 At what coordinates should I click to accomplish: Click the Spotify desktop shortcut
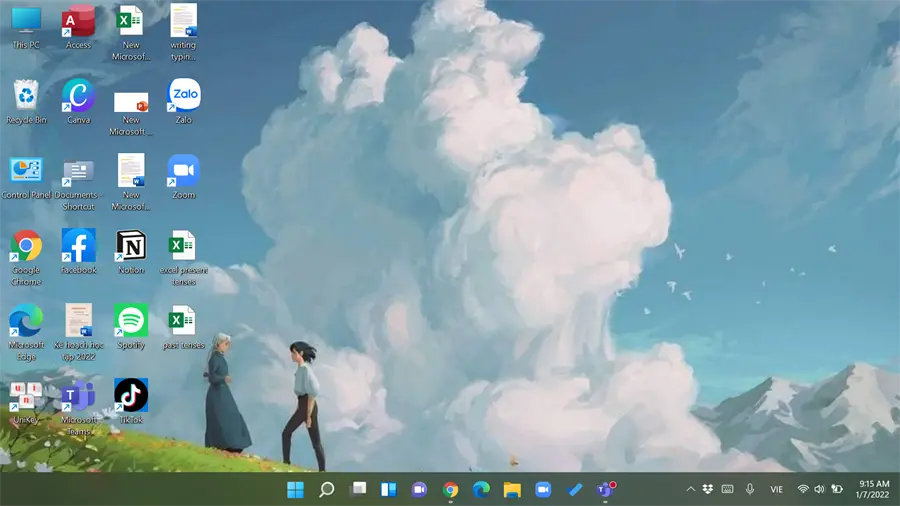(x=131, y=327)
